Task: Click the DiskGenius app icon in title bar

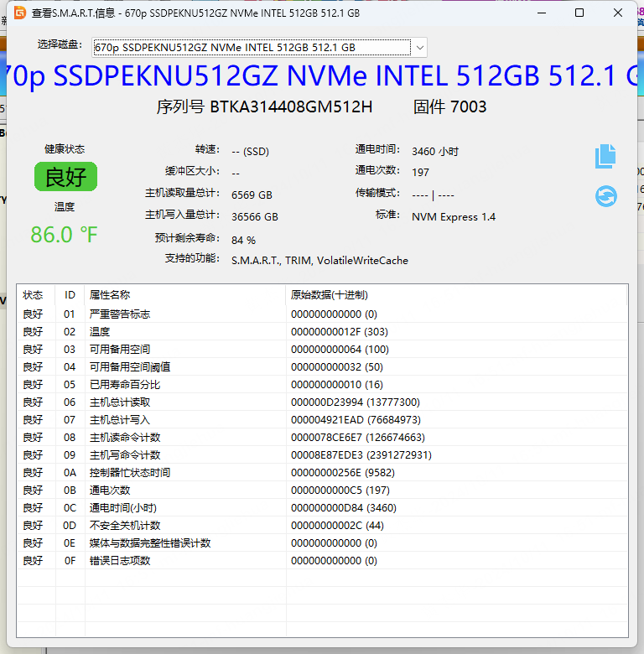Action: pos(20,13)
